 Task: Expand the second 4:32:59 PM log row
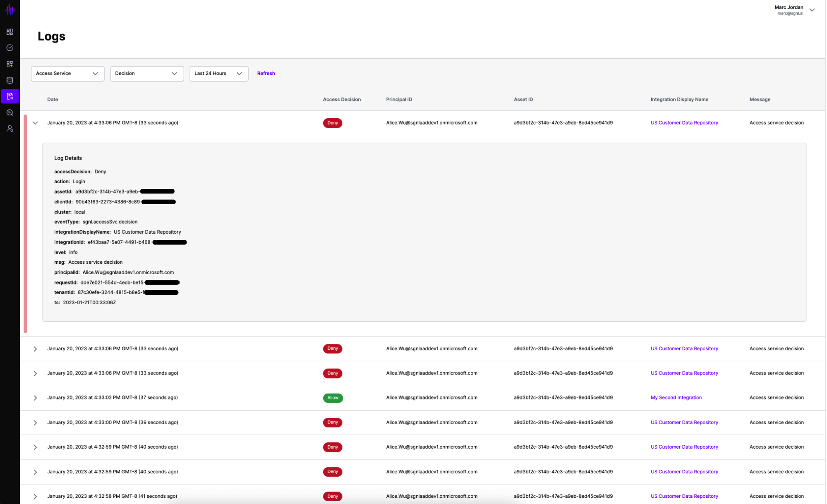tap(35, 472)
